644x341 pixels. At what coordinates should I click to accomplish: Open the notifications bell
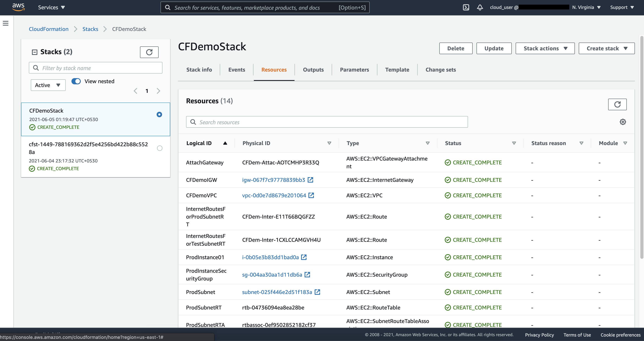(480, 8)
